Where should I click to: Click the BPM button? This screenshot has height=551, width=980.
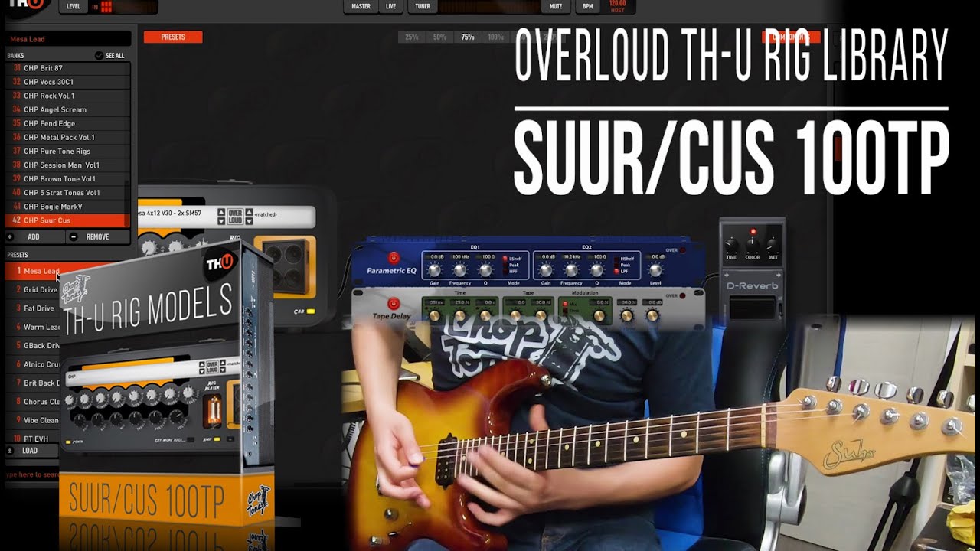tap(588, 6)
